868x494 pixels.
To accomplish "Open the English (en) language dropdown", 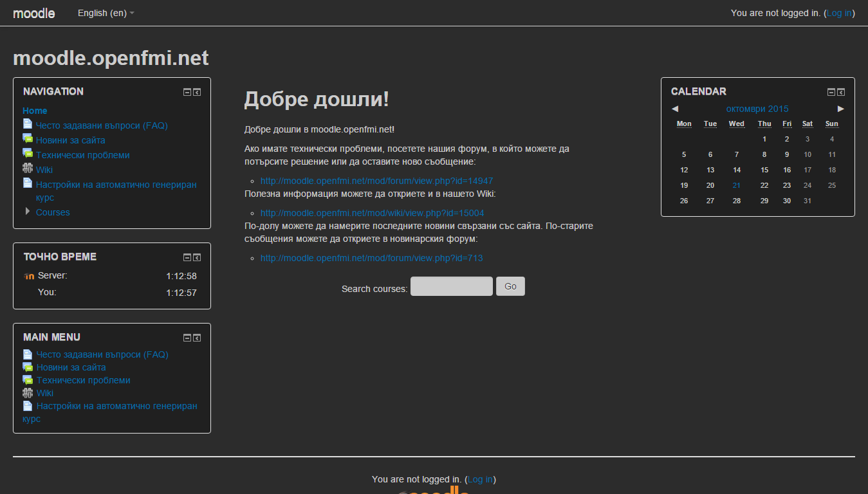I will point(106,13).
